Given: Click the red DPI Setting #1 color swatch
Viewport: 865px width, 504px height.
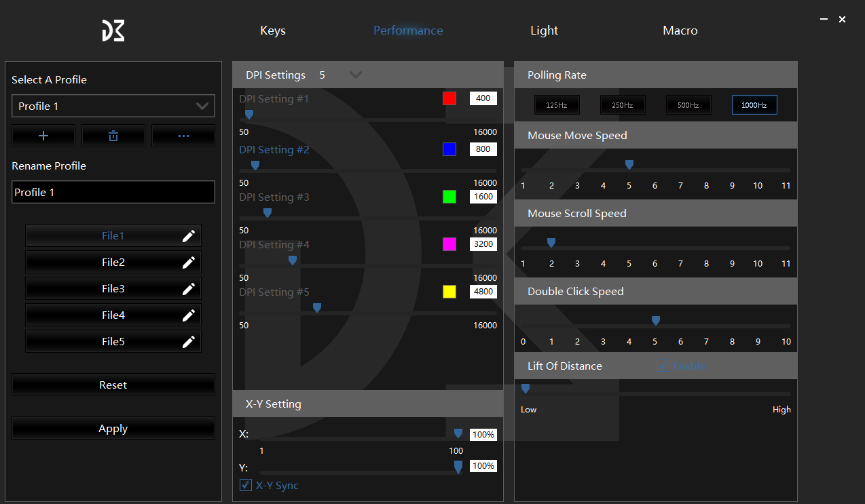Looking at the screenshot, I should (x=449, y=98).
